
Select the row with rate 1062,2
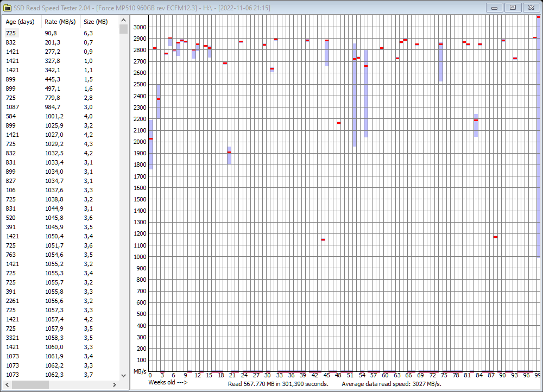point(61,366)
